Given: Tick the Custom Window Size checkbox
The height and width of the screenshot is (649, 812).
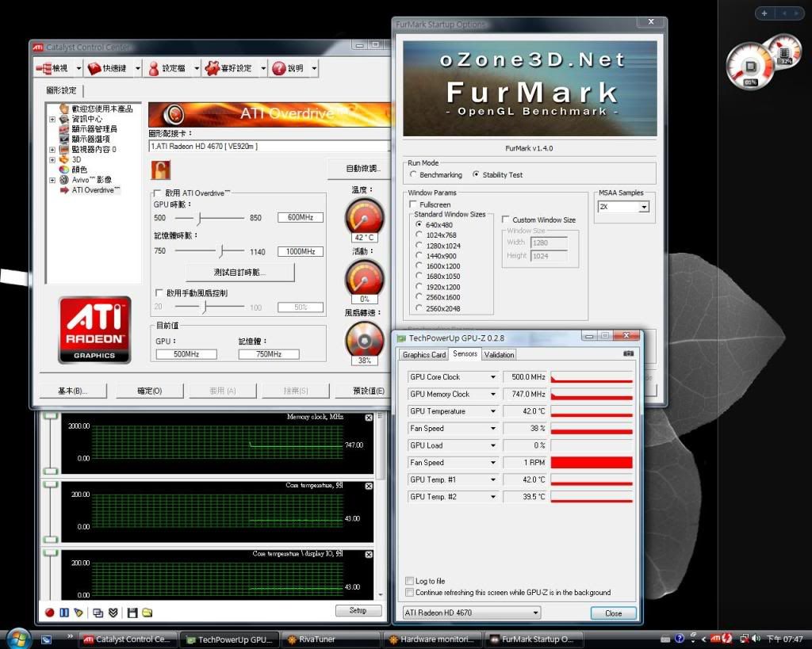Looking at the screenshot, I should 505,220.
